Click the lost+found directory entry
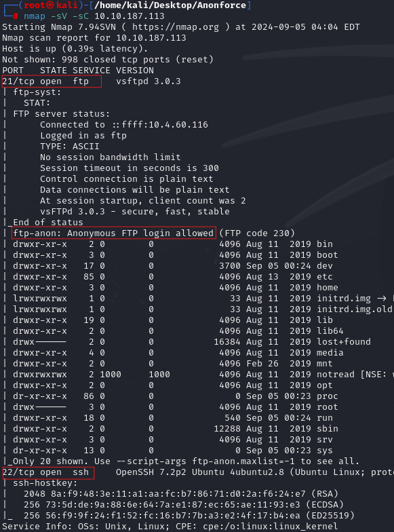Image resolution: width=394 pixels, height=532 pixels. (x=192, y=342)
